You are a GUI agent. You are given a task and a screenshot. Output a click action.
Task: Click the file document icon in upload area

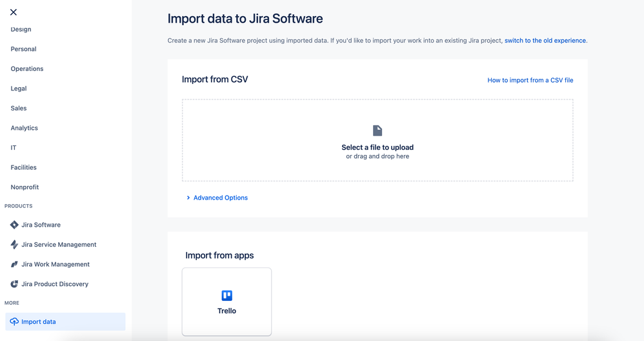coord(377,130)
